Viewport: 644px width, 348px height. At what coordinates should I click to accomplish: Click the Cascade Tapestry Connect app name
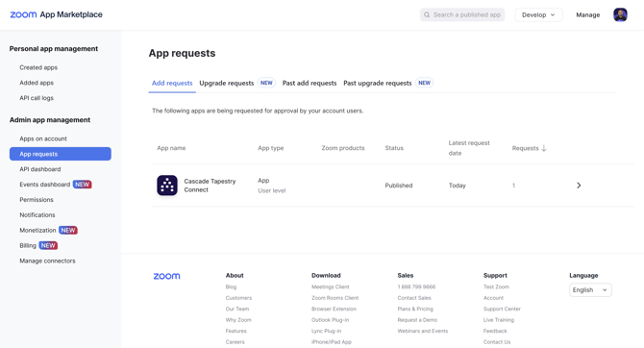(210, 186)
